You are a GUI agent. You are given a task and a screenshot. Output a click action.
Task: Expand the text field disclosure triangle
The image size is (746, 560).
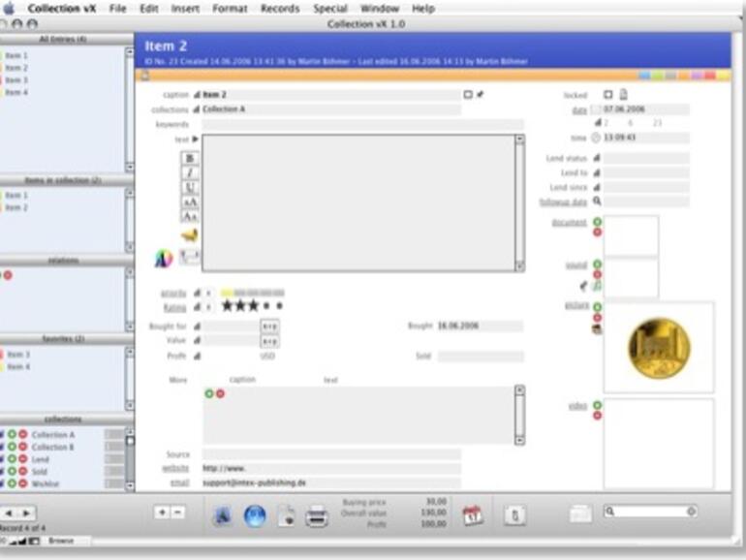195,139
